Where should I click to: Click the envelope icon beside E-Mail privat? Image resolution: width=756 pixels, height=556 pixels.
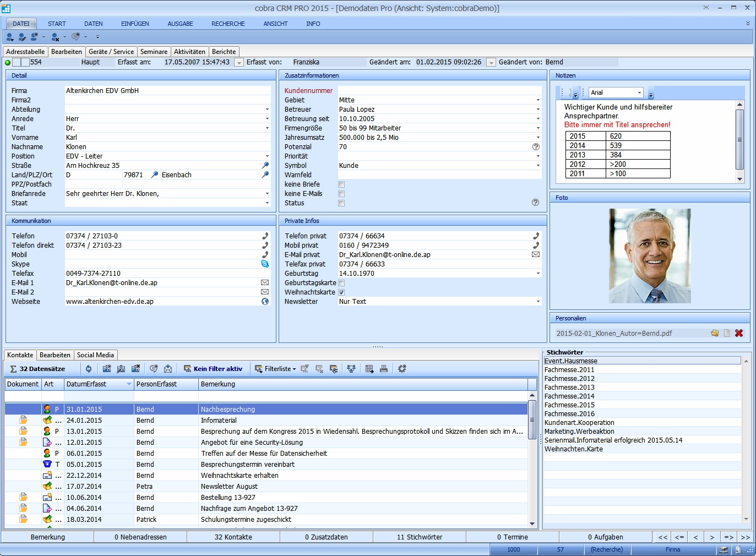[536, 254]
